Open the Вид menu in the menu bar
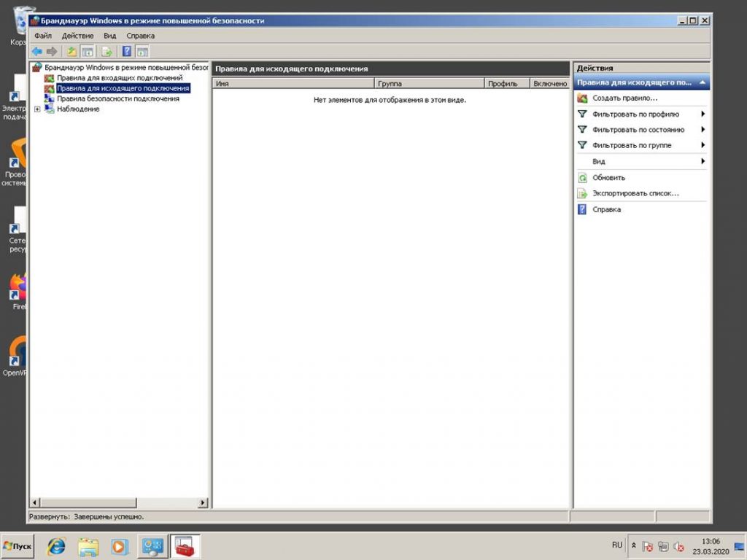747x560 pixels. click(110, 36)
